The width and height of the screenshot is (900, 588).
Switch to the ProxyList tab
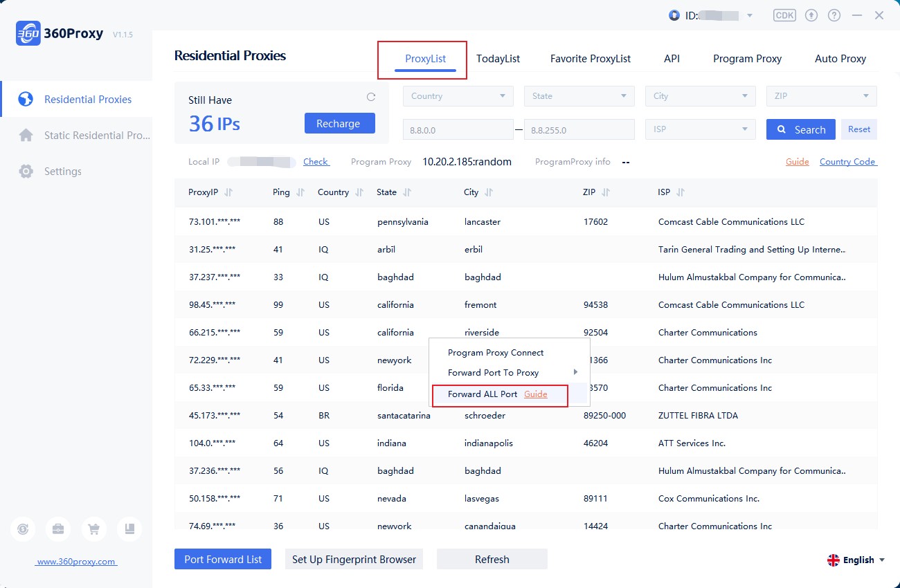426,59
